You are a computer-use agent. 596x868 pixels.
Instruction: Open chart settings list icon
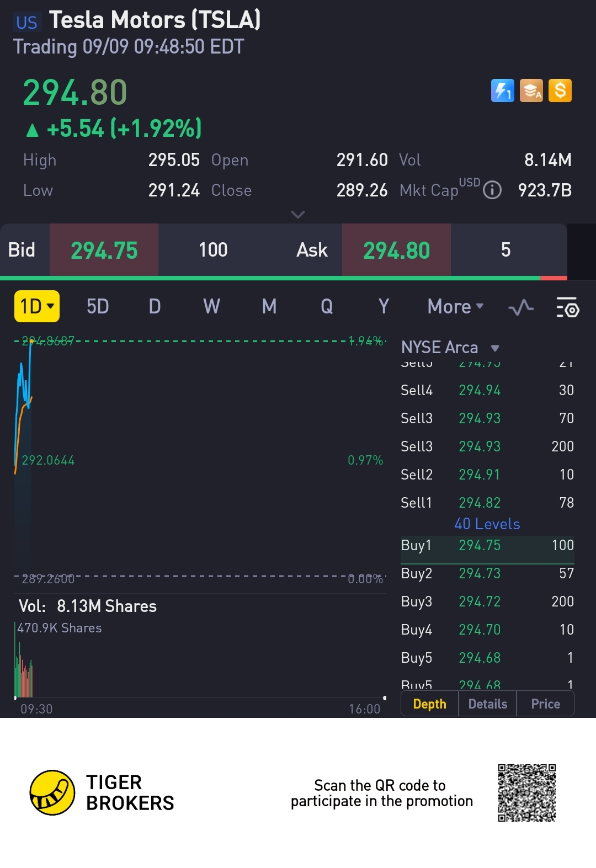pos(567,307)
